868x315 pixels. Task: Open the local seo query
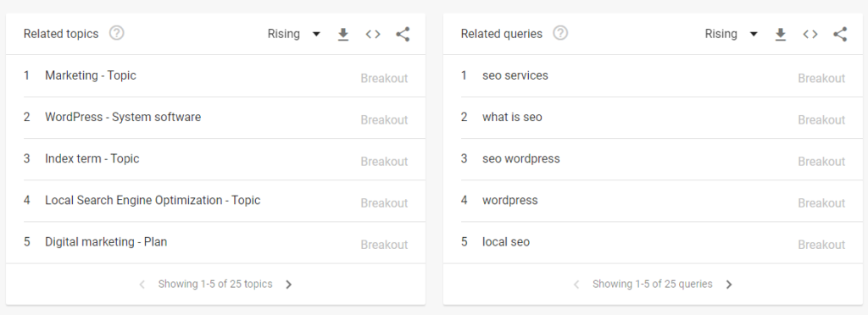[653, 242]
